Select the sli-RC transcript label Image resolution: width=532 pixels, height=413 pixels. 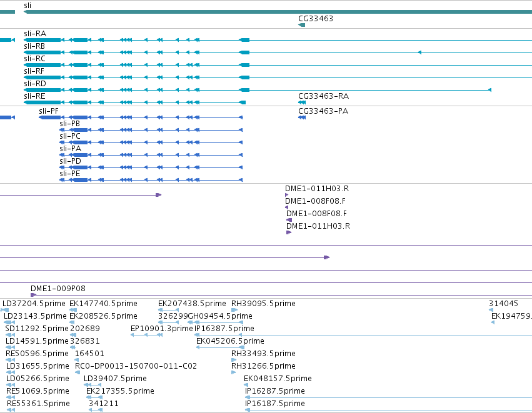(x=34, y=59)
